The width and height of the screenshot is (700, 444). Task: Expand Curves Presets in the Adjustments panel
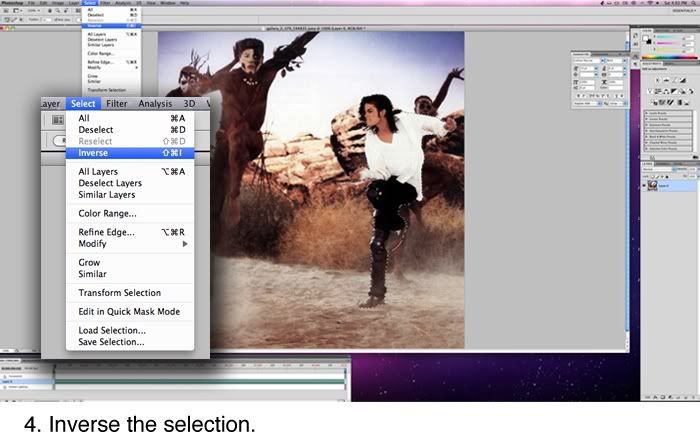[x=668, y=119]
